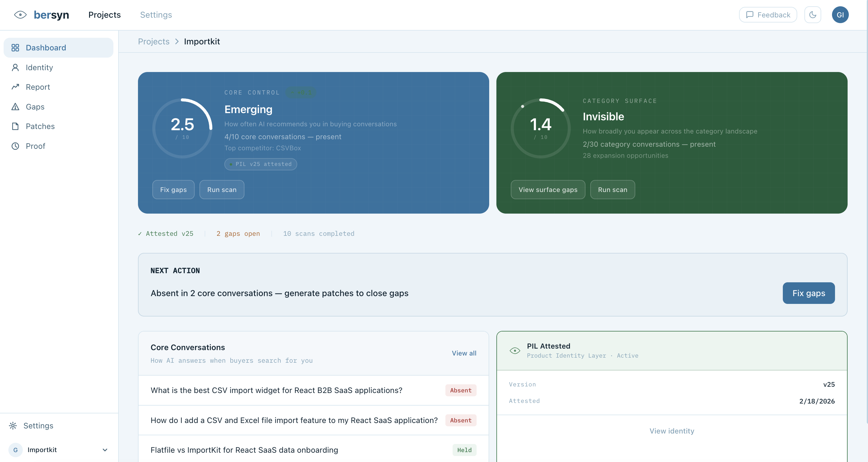Toggle dark mode with the moon icon
The image size is (868, 462).
(813, 15)
